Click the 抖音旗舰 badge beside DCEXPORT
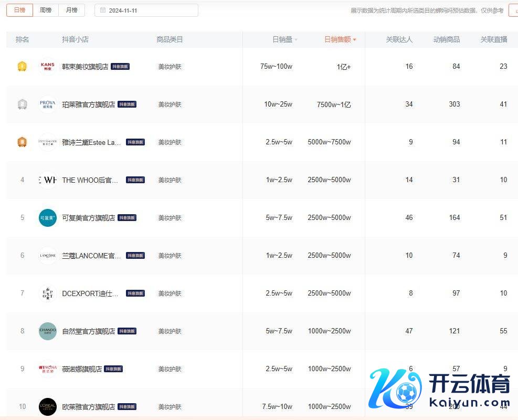 coord(135,293)
